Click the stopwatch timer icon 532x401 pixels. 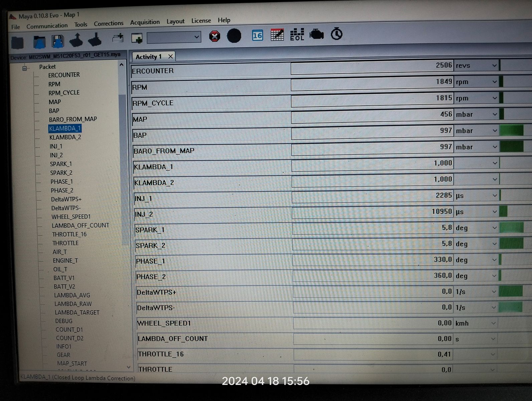click(x=336, y=34)
